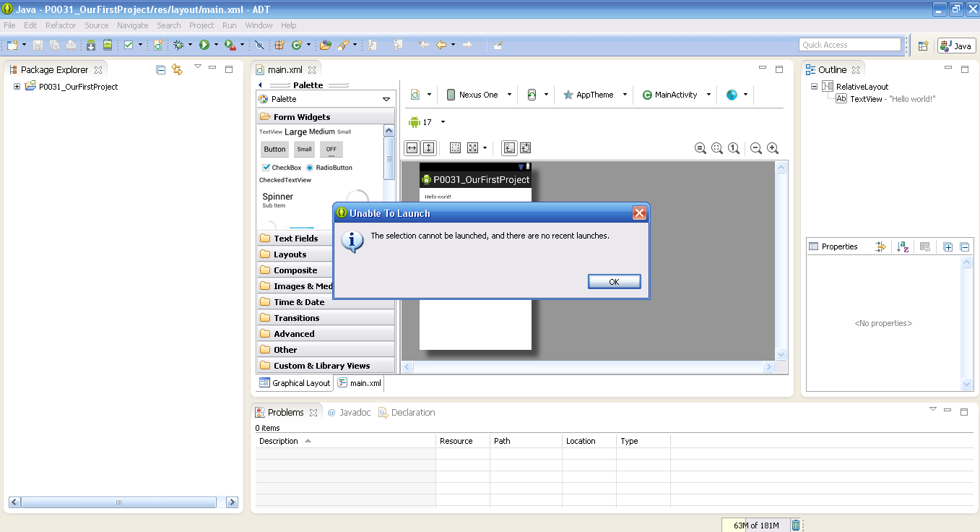Screen dimensions: 980x532
Task: Open the MainActivity dropdown
Action: tap(708, 95)
